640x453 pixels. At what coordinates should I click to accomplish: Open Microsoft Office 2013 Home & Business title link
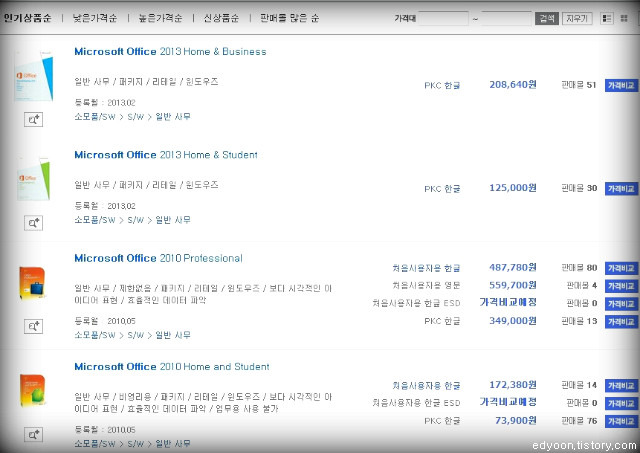(x=170, y=51)
